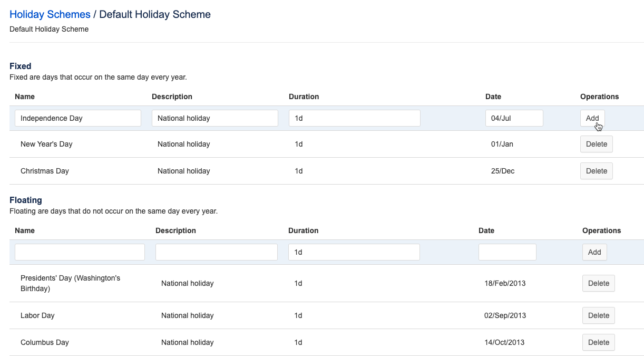Edit the Fixed holiday Duration field
Image resolution: width=644 pixels, height=356 pixels.
coord(354,118)
